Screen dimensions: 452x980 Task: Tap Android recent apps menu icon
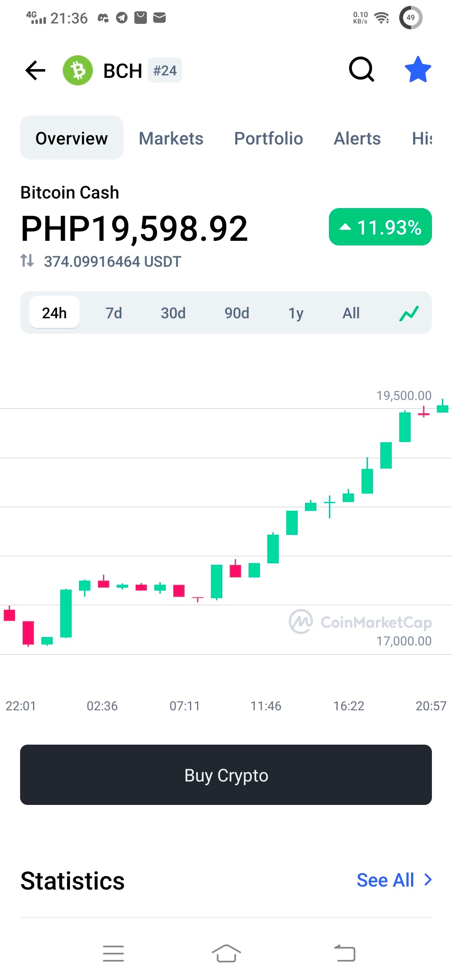(x=113, y=954)
